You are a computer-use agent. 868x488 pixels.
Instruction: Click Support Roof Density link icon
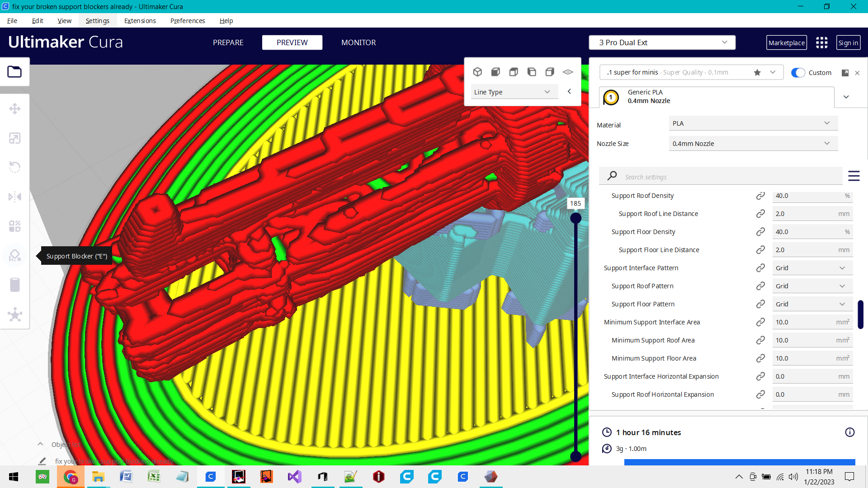click(760, 196)
